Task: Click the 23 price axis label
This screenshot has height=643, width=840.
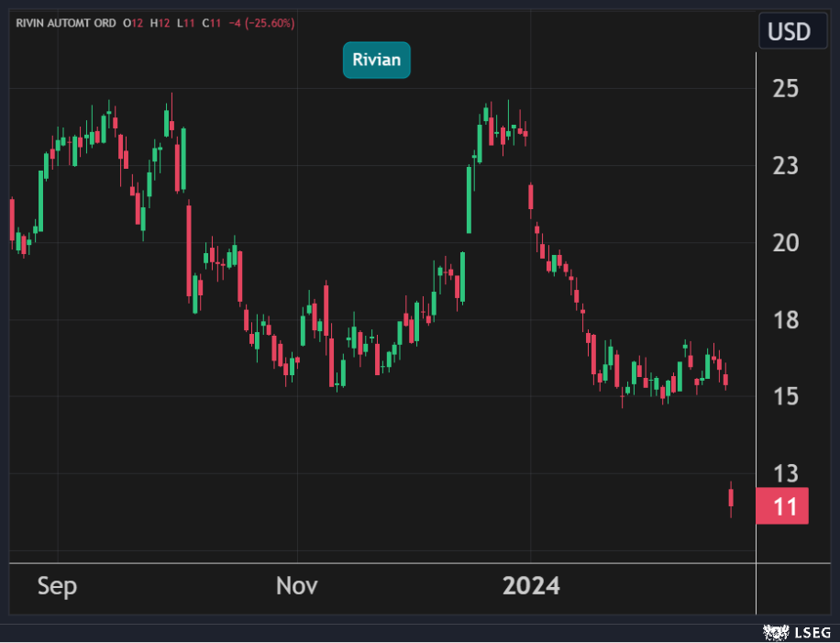Action: pyautogui.click(x=785, y=166)
